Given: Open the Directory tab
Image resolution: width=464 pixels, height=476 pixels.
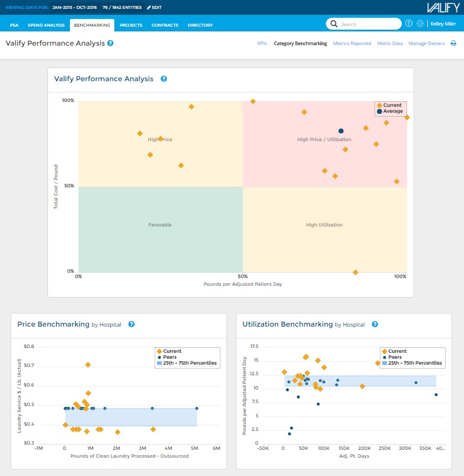Looking at the screenshot, I should click(200, 25).
